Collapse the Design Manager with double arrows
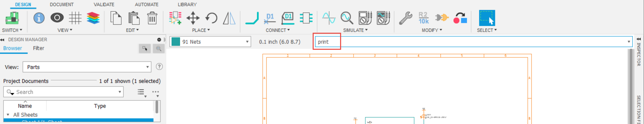Image resolution: width=644 pixels, height=124 pixels. pos(2,40)
